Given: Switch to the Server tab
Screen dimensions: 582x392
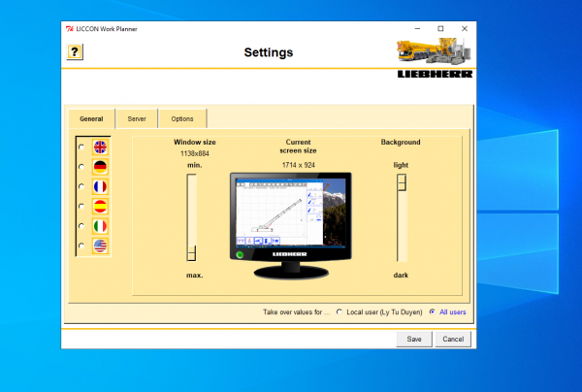Looking at the screenshot, I should (137, 118).
